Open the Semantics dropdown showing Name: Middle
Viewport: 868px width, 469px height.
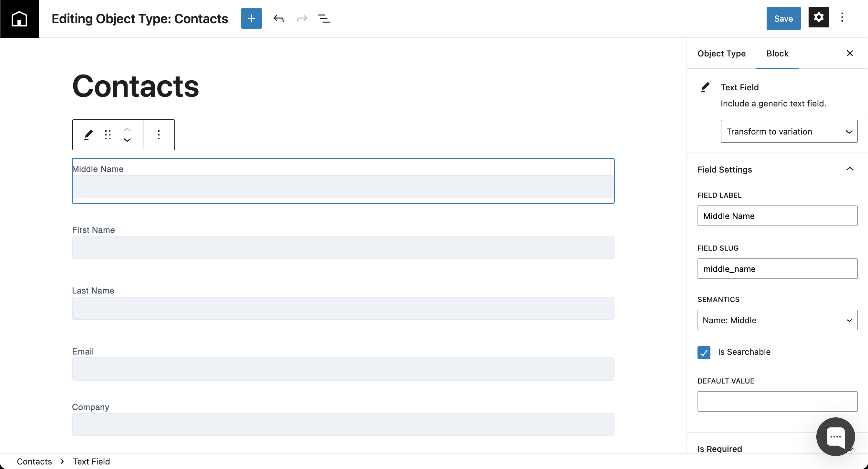(777, 320)
